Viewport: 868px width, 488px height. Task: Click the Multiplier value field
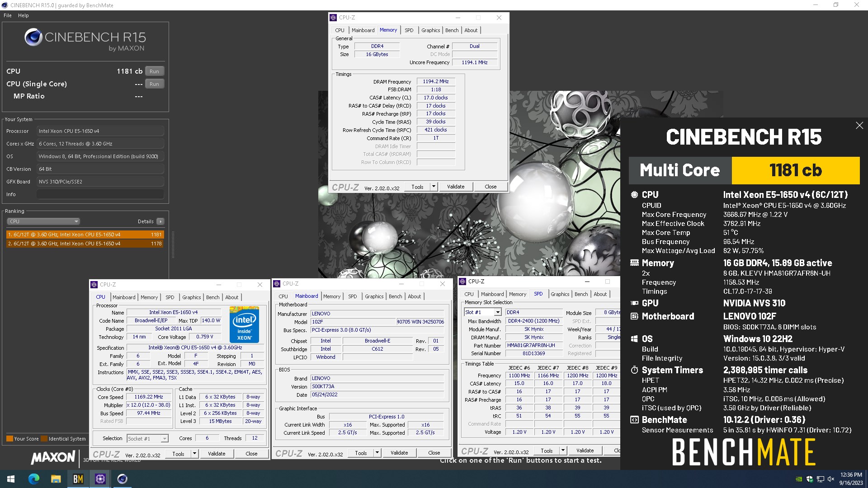coord(149,405)
